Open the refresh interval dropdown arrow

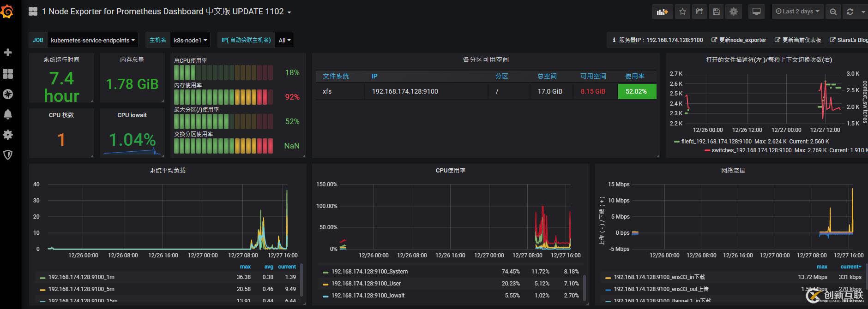click(863, 12)
